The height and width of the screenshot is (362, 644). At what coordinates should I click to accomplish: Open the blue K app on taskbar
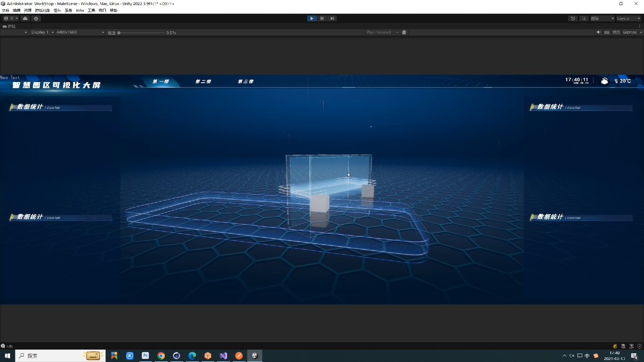[x=129, y=356]
